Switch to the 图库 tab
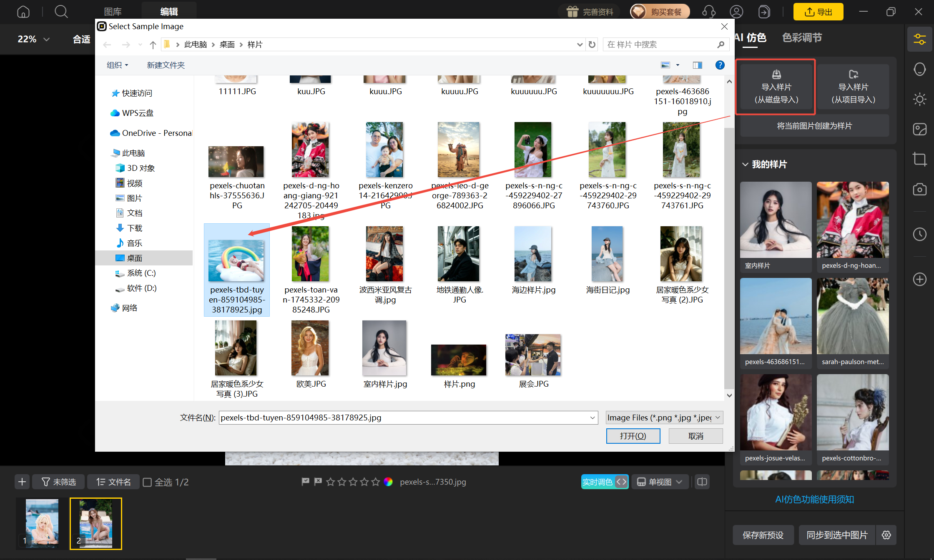 click(x=113, y=12)
